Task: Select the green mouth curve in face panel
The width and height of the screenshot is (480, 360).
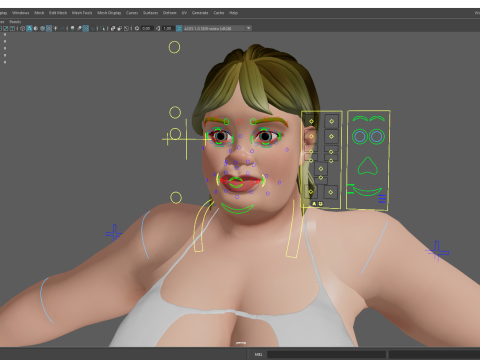Action: coord(367,191)
